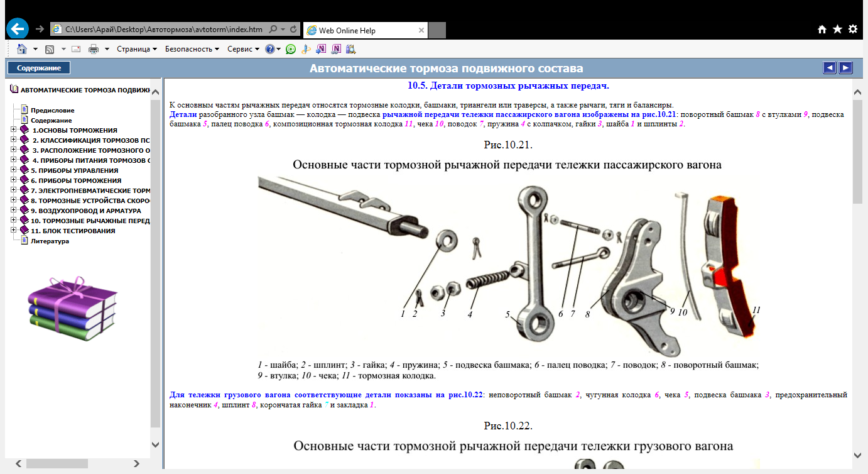Open a new blank tab
Viewport: 868px width, 474px height.
(437, 30)
